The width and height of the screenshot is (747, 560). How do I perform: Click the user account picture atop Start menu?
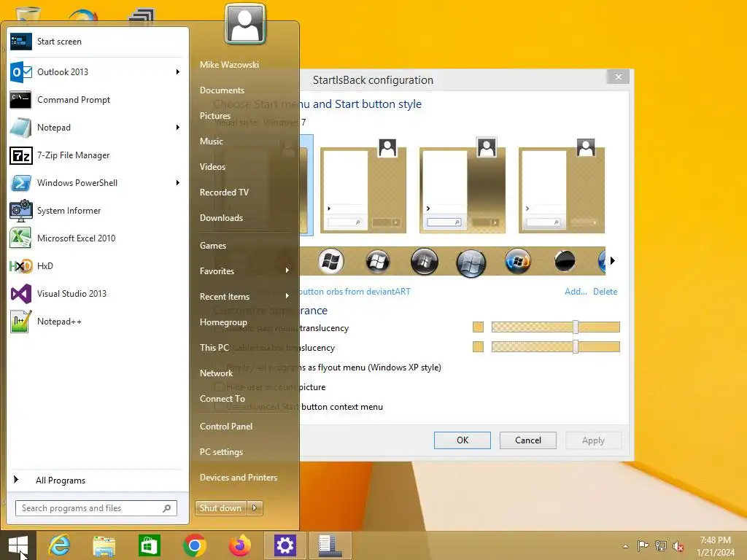[x=245, y=24]
